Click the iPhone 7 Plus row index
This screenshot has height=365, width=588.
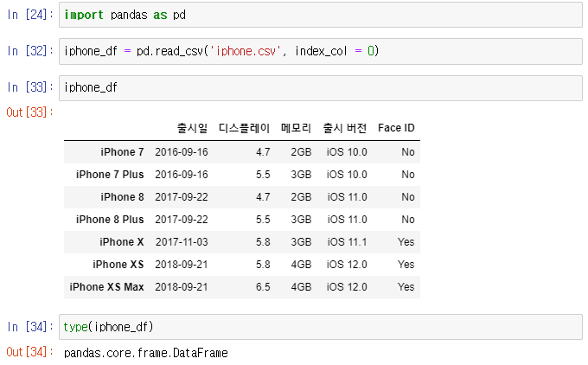110,175
